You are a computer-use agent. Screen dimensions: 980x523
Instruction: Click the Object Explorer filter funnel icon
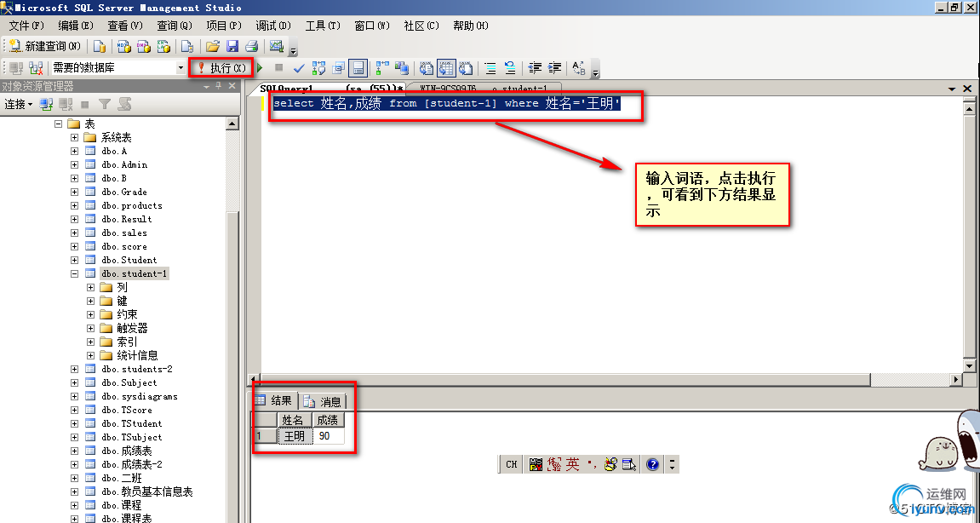coord(105,105)
